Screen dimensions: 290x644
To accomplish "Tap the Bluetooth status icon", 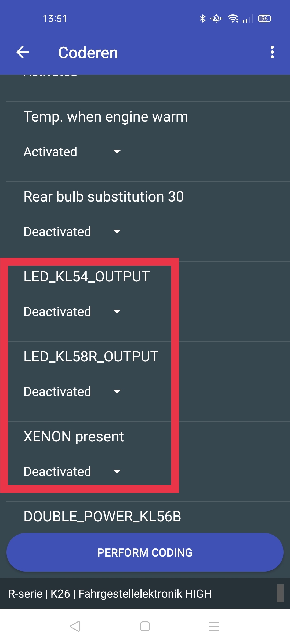I will tap(202, 19).
